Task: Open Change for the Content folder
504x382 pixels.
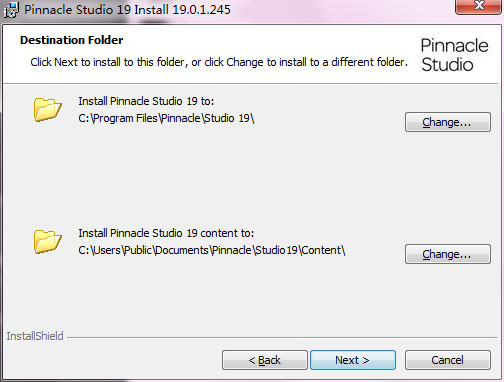Action: tap(448, 254)
